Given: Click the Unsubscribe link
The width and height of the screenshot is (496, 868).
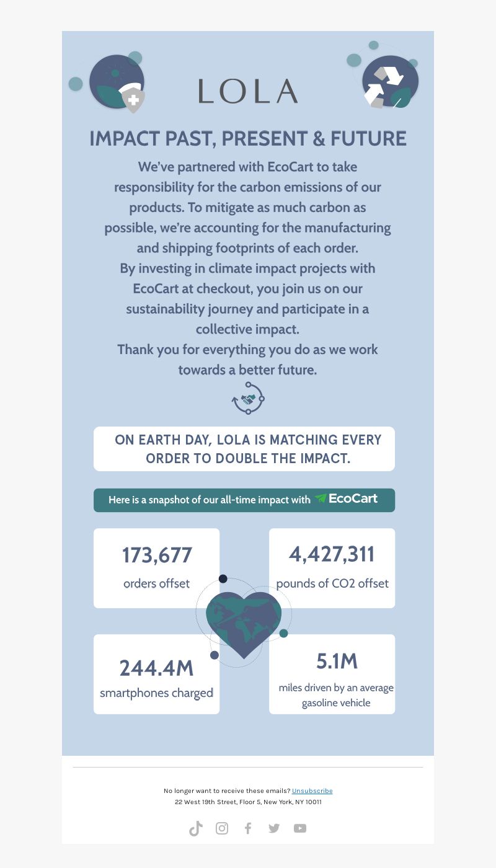Looking at the screenshot, I should (312, 790).
